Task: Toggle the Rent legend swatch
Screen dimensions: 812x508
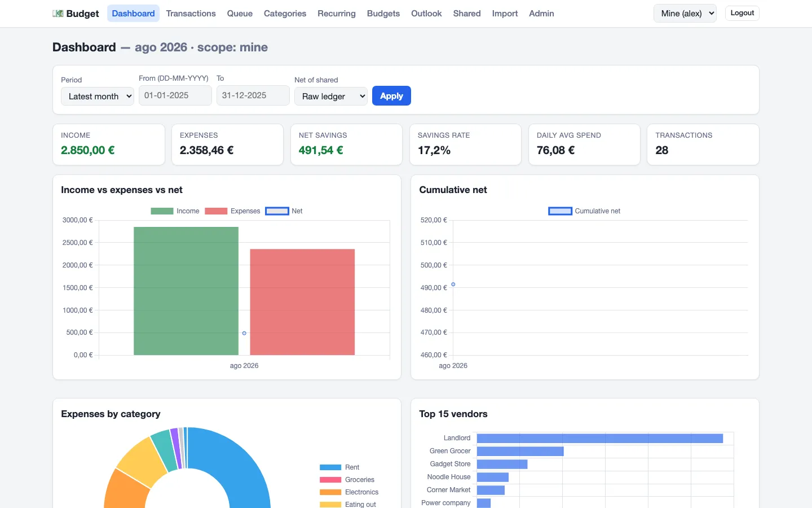Action: (x=330, y=467)
